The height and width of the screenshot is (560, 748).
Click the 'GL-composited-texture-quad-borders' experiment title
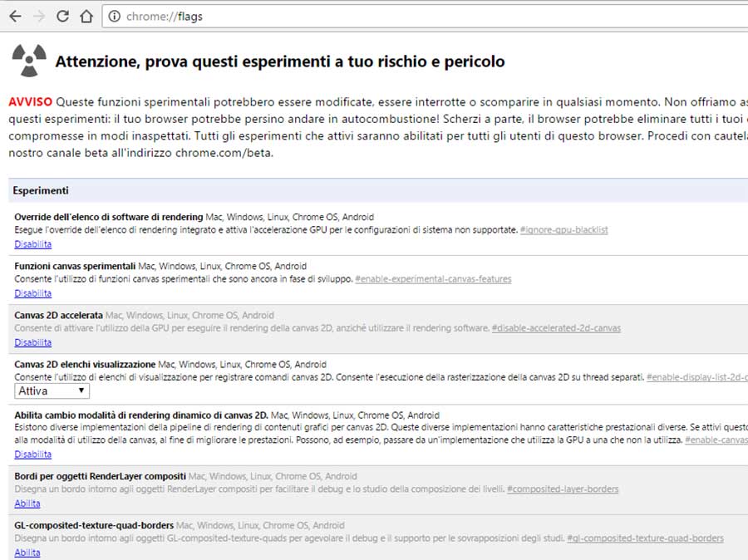click(x=94, y=525)
